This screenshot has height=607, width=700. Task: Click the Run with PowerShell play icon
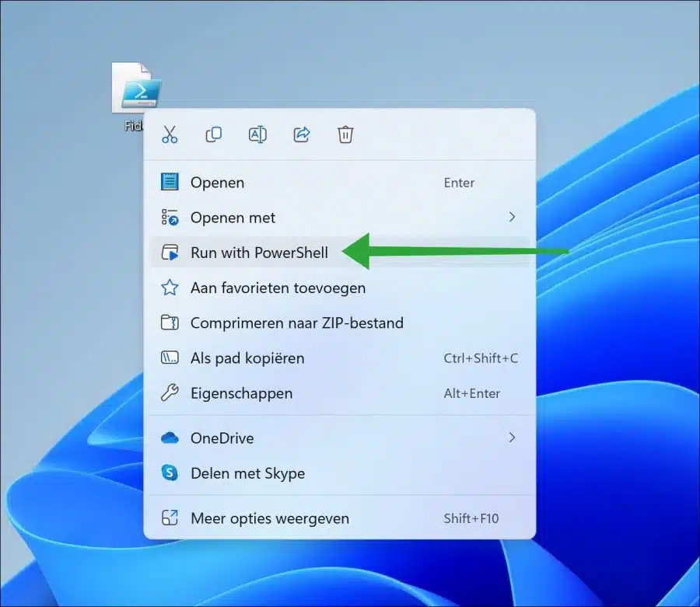tap(170, 253)
